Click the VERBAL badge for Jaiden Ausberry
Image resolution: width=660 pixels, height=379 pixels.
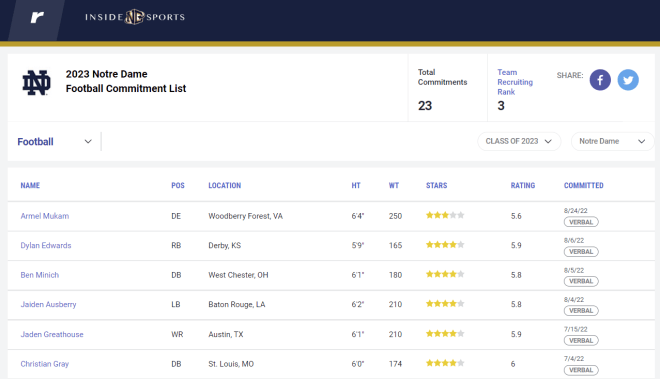[581, 310]
